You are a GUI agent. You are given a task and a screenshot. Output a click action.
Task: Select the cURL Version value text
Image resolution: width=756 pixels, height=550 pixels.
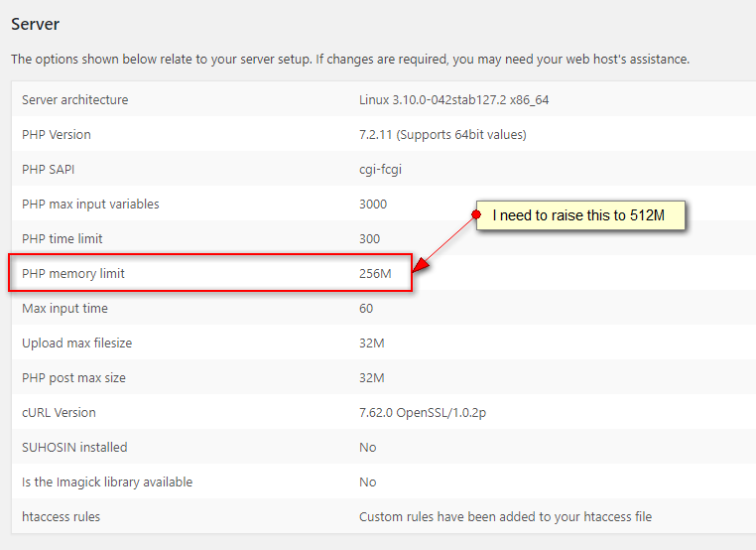(438, 412)
